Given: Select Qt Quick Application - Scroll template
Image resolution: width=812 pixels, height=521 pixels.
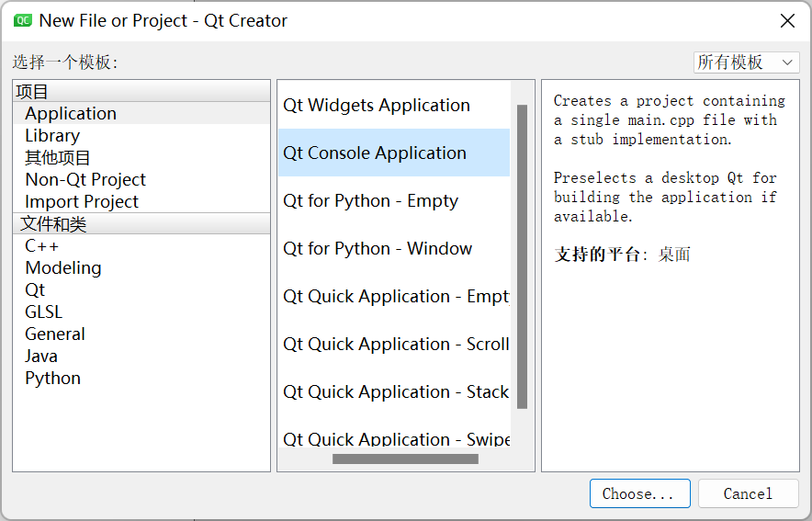Looking at the screenshot, I should (x=394, y=344).
